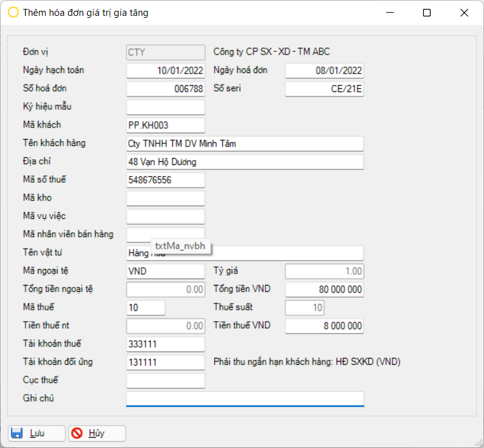The height and width of the screenshot is (448, 484).
Task: Click the Ghi chú notes field
Action: [245, 399]
